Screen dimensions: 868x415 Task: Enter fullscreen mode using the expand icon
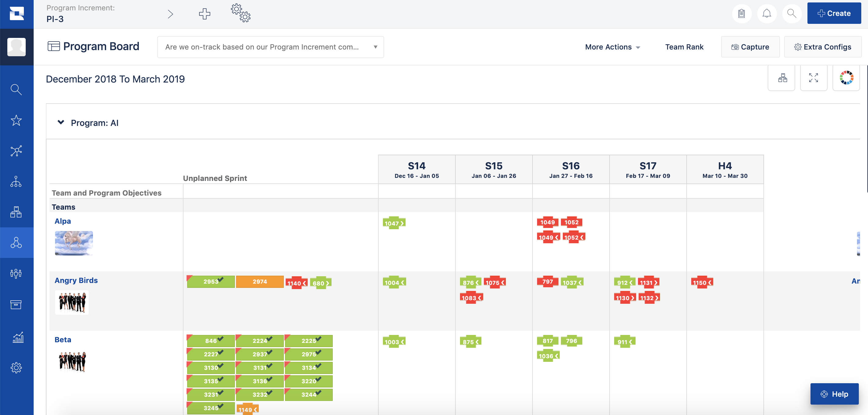814,78
